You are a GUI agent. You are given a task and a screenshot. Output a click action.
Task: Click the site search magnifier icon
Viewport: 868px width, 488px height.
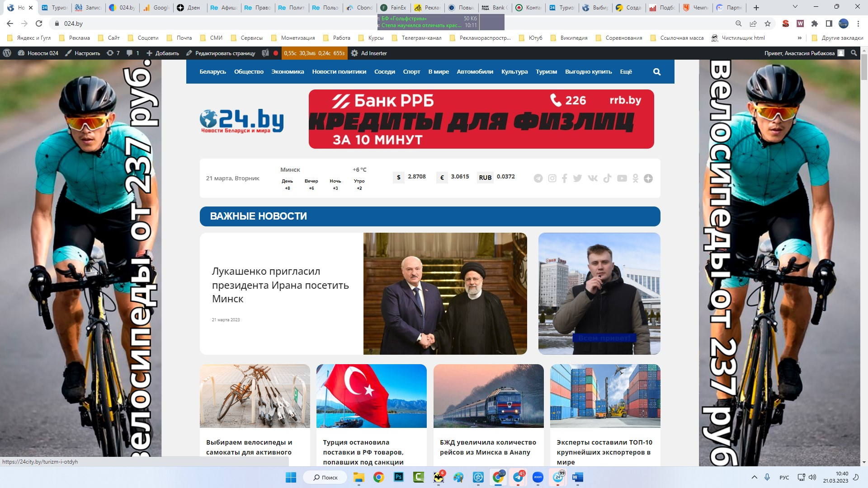657,72
